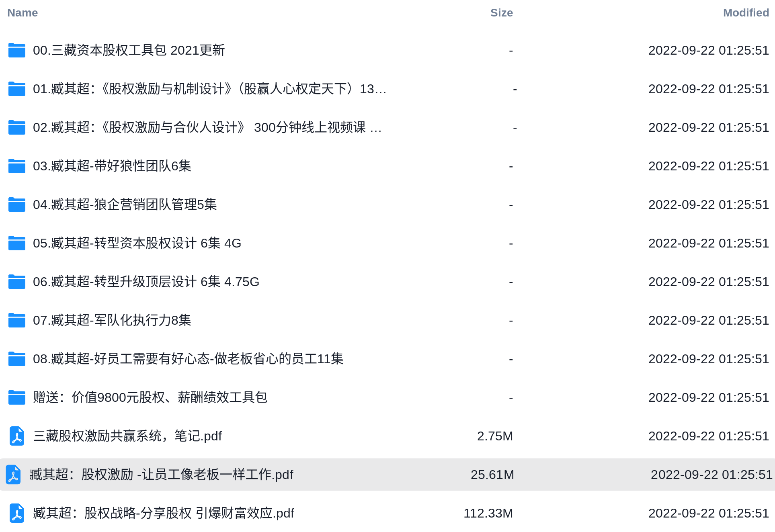Open folder 00.三藏资本股权工具包 2021更新
775x532 pixels.
(x=129, y=50)
